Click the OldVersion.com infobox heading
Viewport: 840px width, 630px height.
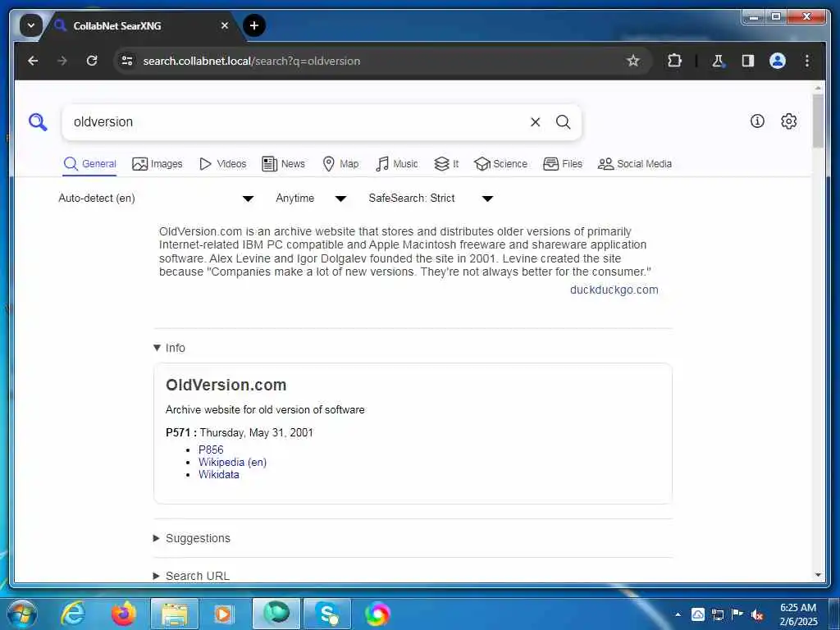click(x=226, y=386)
